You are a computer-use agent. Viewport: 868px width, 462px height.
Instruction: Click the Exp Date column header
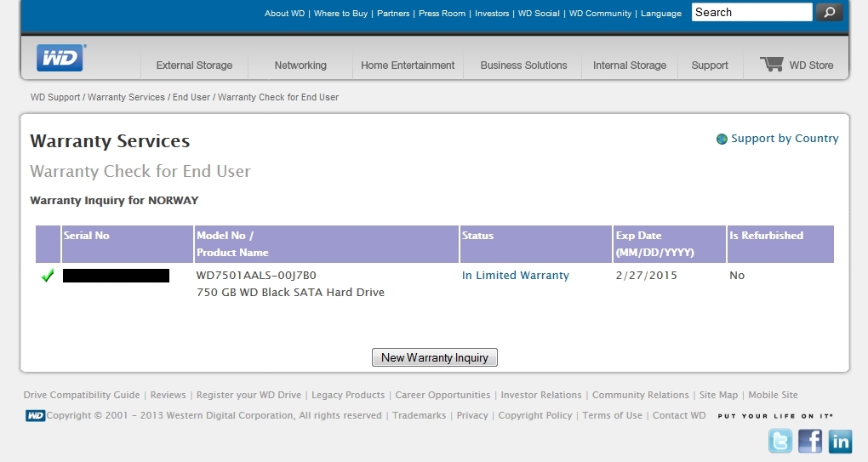669,244
